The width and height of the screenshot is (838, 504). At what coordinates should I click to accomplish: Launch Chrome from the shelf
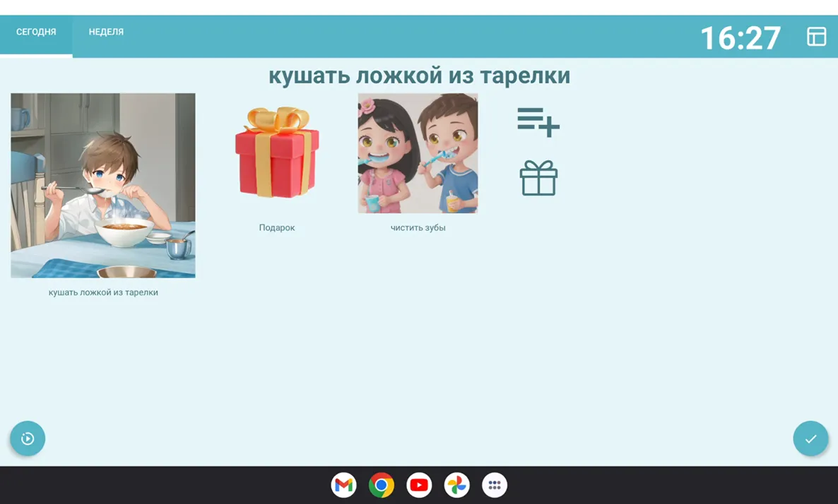(381, 486)
